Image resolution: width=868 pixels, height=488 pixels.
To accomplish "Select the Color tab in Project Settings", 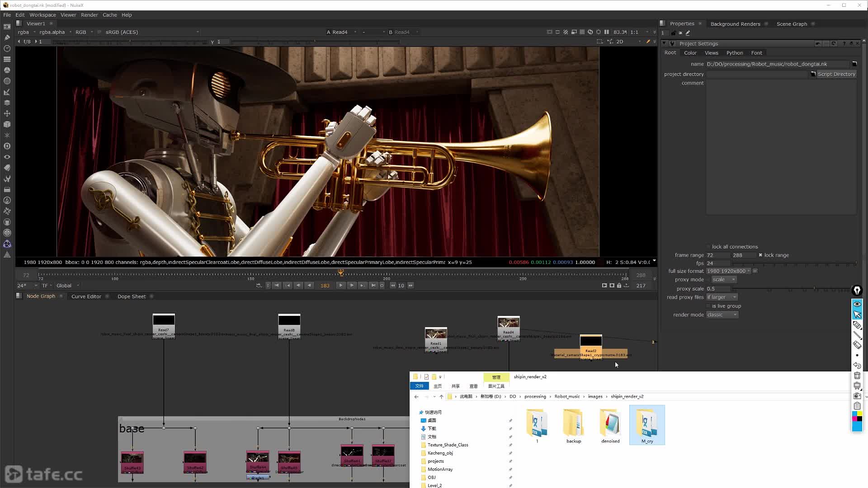I will tap(690, 53).
